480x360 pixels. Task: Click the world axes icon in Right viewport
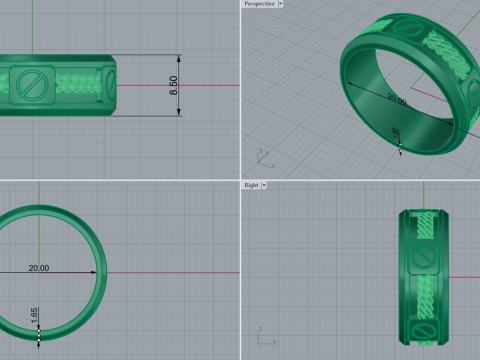click(266, 336)
